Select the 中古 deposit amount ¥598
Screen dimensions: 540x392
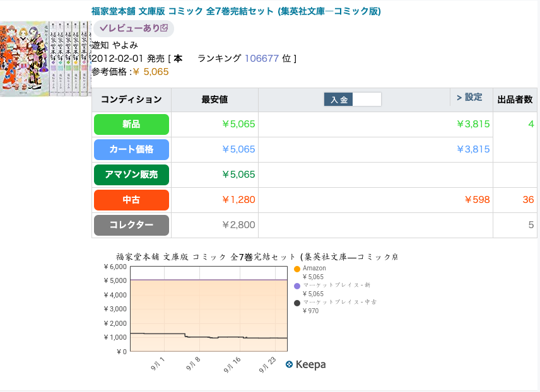[x=477, y=200]
